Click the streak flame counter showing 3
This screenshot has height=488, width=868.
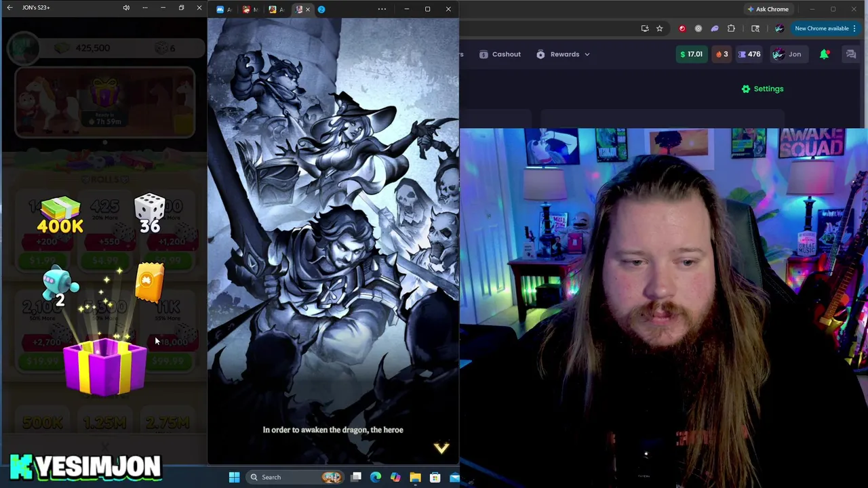(722, 54)
